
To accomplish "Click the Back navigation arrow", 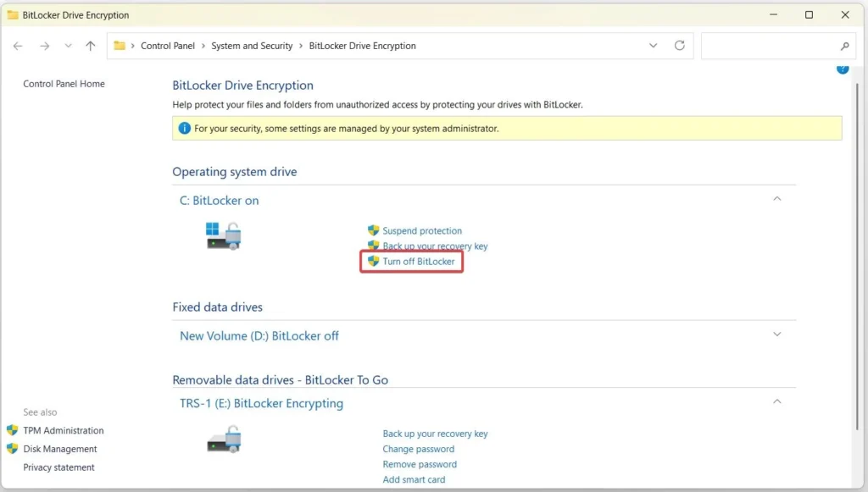I will [x=19, y=46].
